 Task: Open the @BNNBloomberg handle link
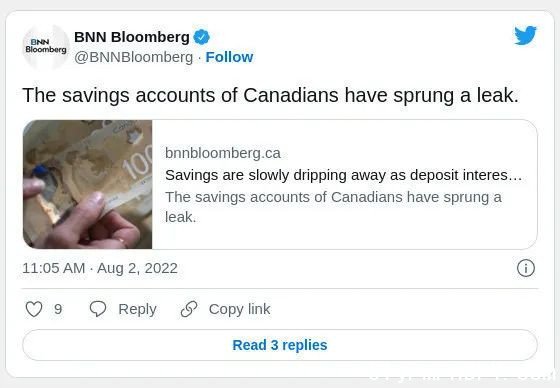click(x=133, y=57)
